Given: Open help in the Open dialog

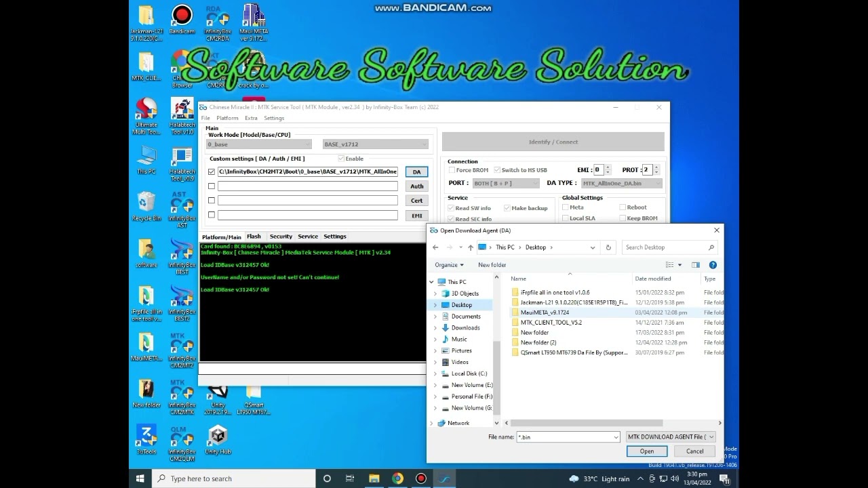Looking at the screenshot, I should (x=713, y=265).
